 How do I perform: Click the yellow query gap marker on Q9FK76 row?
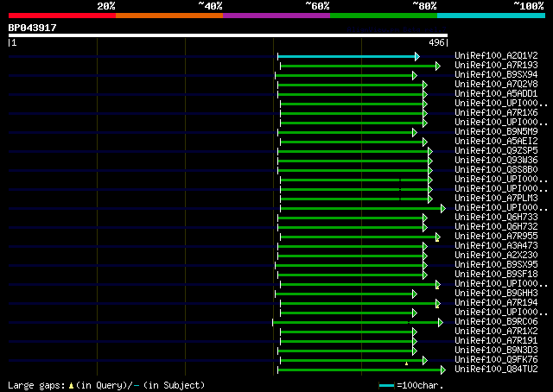click(x=407, y=364)
